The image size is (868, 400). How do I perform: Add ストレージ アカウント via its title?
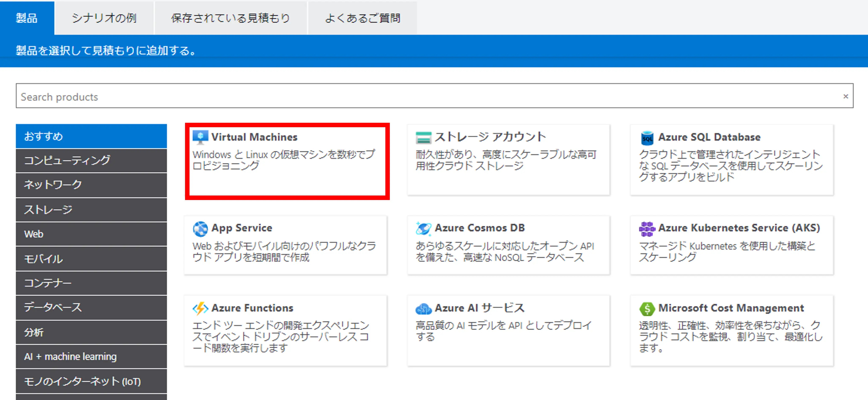pos(490,137)
